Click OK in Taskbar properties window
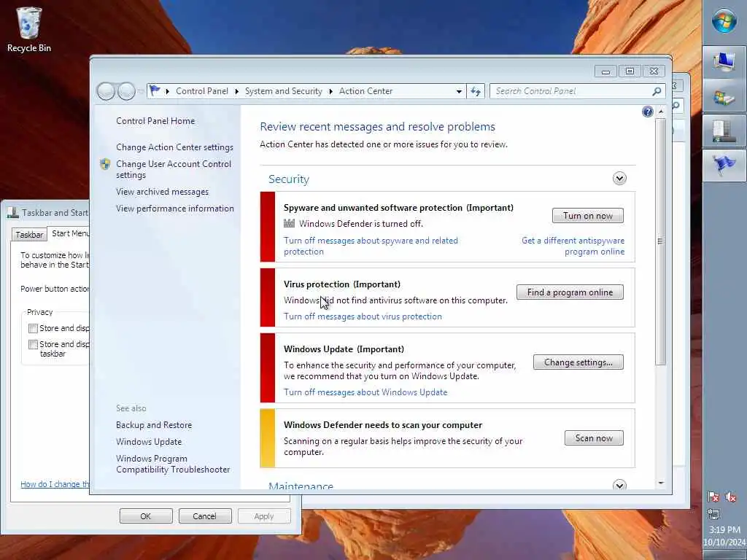Image resolution: width=747 pixels, height=560 pixels. point(146,516)
